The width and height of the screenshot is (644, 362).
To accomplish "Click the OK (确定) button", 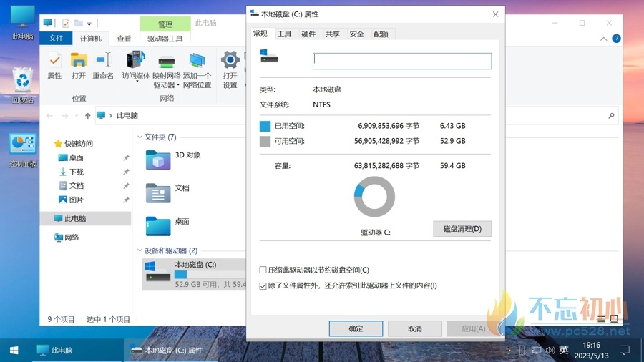I will pos(356,328).
